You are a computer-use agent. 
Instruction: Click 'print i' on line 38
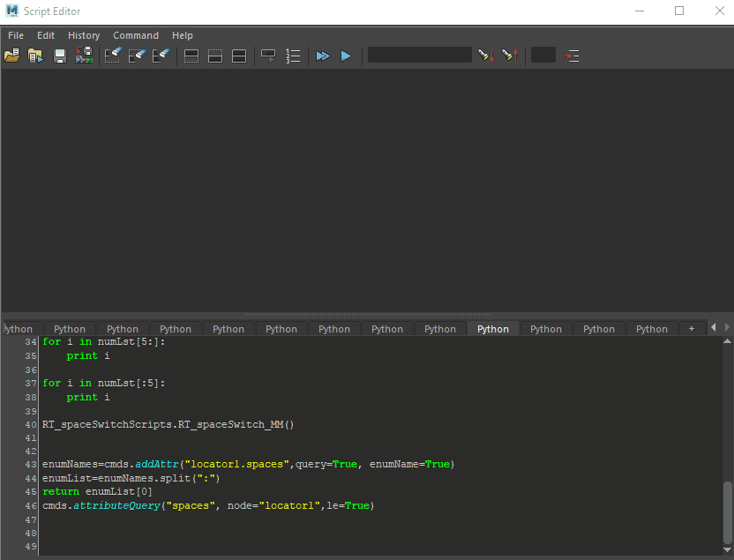88,397
